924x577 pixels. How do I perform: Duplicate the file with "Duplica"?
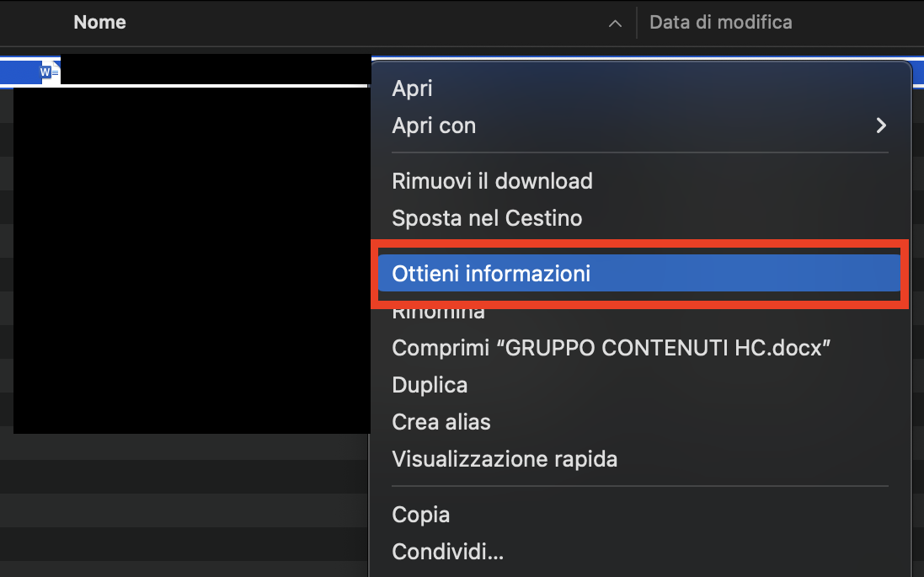(430, 384)
